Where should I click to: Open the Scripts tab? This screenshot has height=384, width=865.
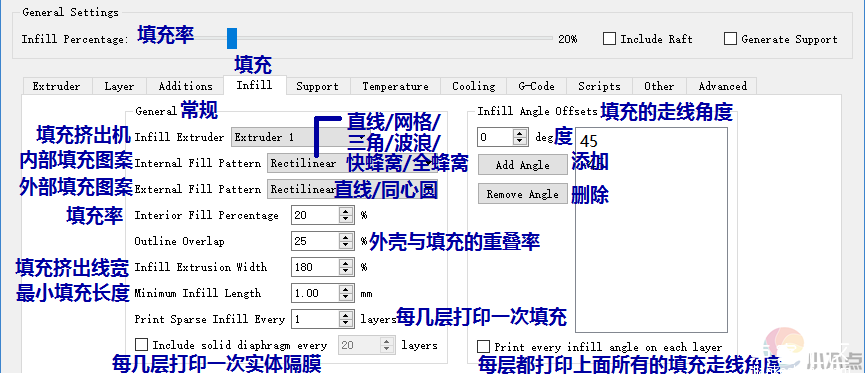click(x=599, y=86)
